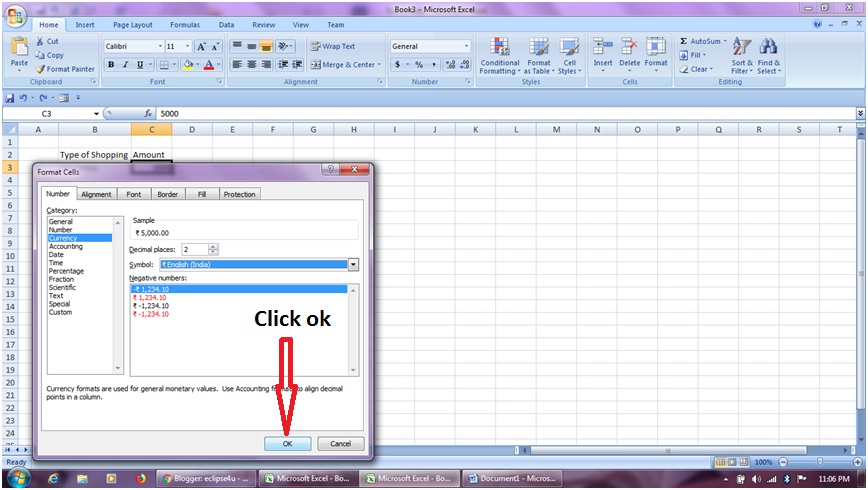868x490 pixels.
Task: Switch to the Insert ribbon tab
Action: tap(85, 25)
